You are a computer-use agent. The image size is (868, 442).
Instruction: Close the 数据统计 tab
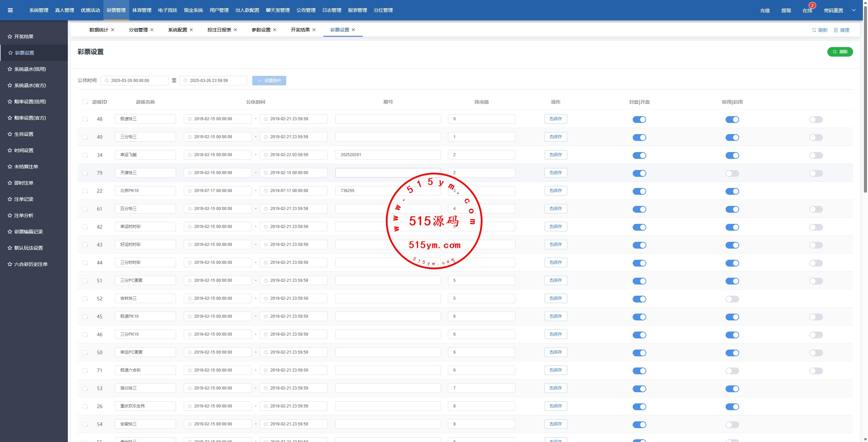coord(113,30)
